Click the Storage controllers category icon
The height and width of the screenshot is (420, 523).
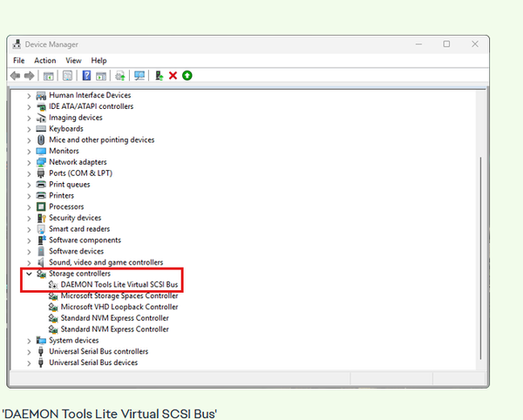(x=41, y=274)
